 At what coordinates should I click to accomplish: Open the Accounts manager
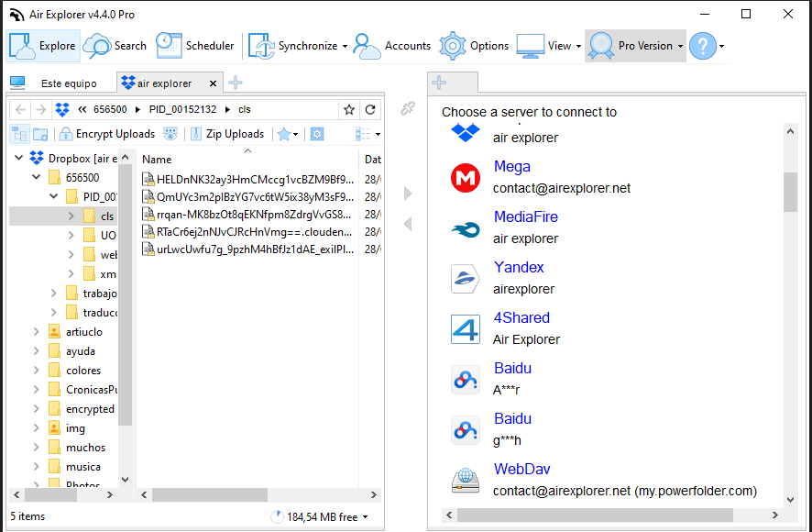point(392,46)
